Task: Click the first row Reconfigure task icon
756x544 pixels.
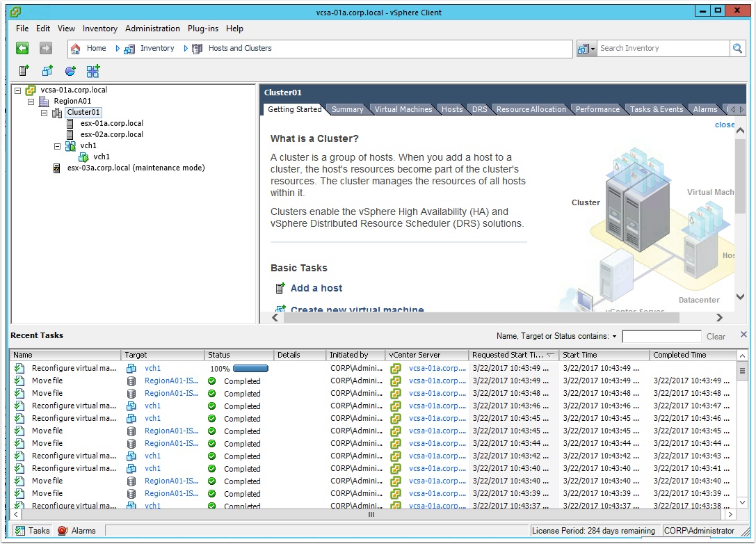Action: (19, 369)
